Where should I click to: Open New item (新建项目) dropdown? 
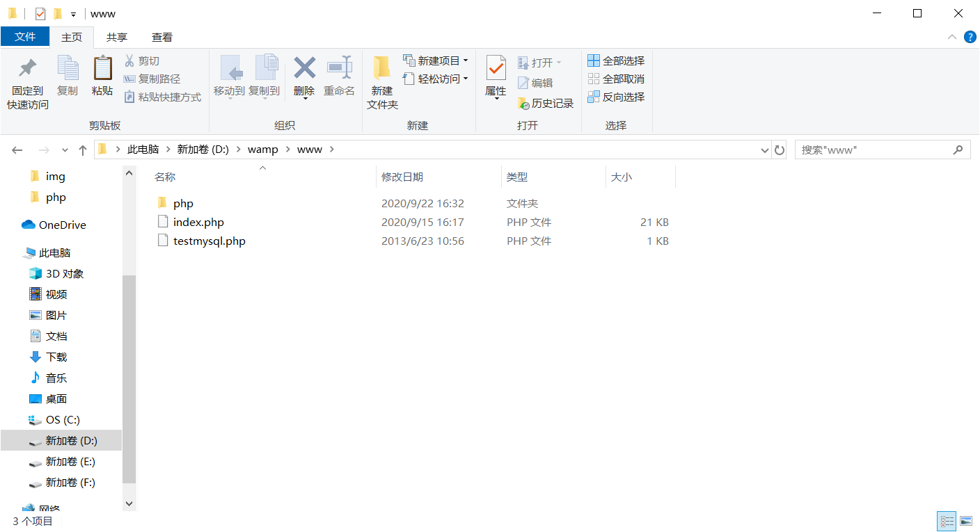[x=436, y=61]
